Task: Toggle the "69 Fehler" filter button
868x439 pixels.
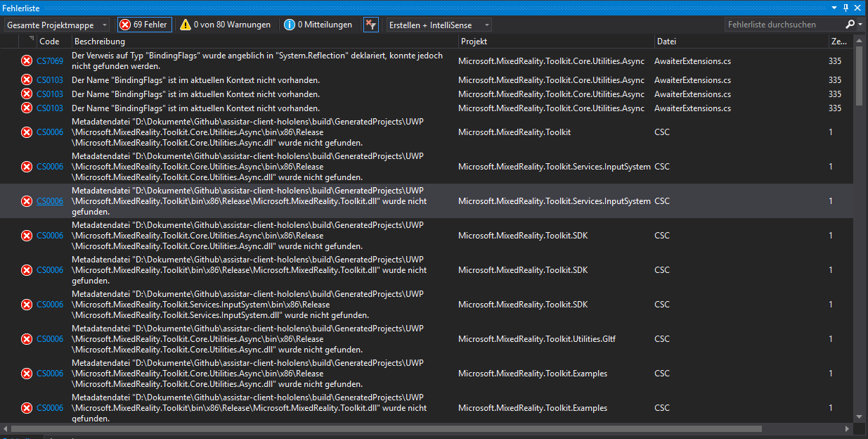Action: coord(144,23)
